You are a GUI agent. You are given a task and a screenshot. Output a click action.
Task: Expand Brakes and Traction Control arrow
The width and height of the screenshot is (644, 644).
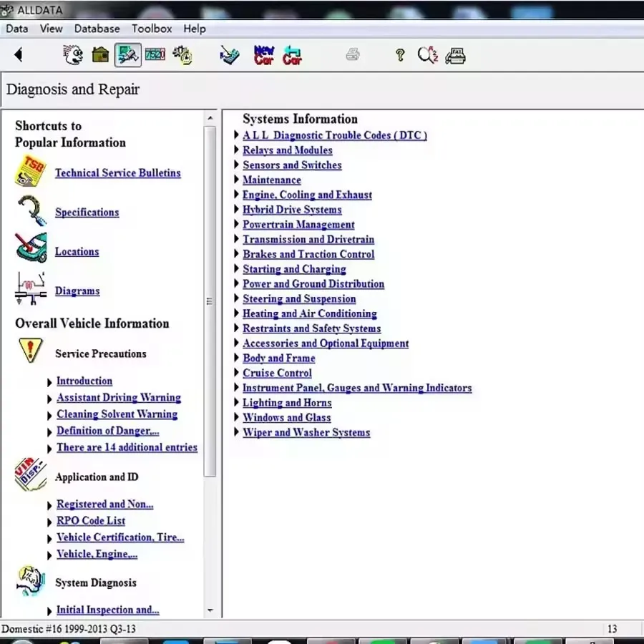point(237,254)
